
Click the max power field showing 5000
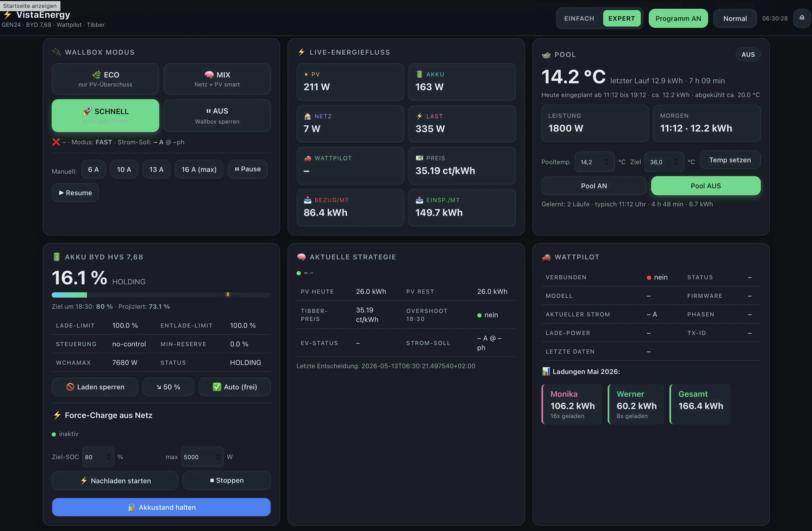[x=202, y=456]
